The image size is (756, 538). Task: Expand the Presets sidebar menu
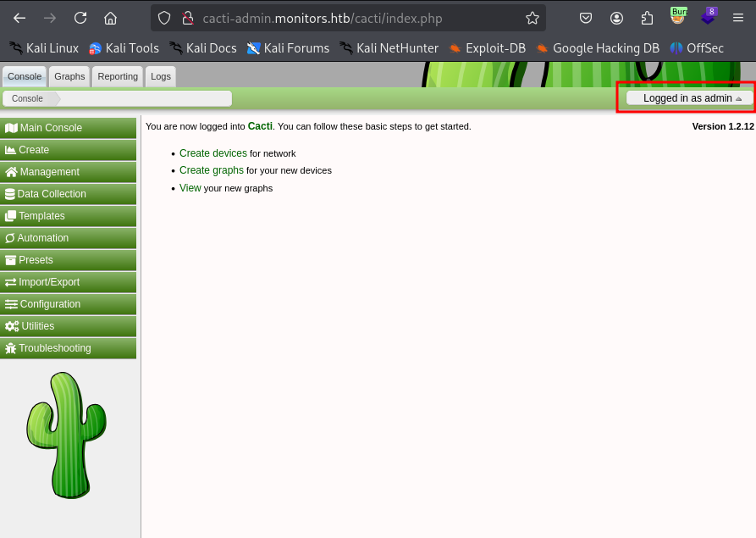coord(68,260)
